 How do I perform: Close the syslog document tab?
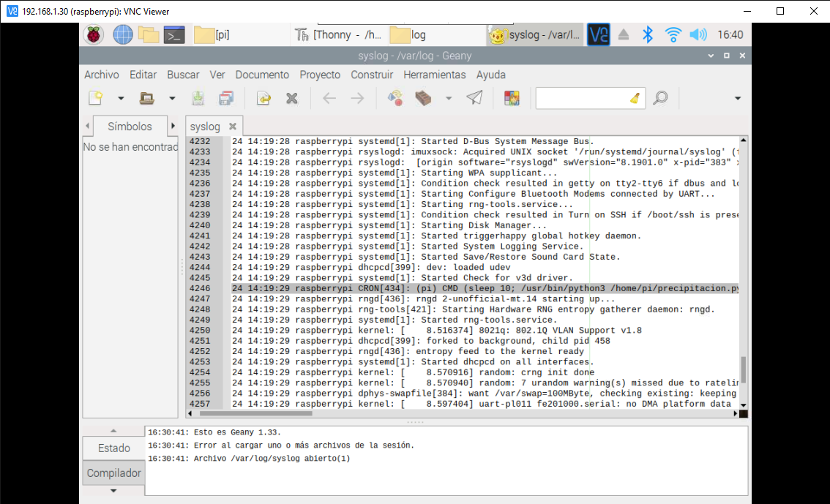point(233,127)
